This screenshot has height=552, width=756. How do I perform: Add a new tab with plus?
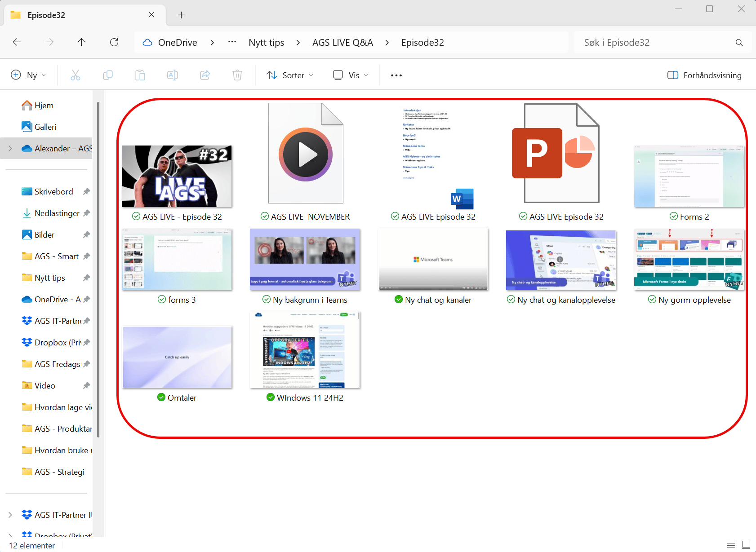pyautogui.click(x=181, y=15)
